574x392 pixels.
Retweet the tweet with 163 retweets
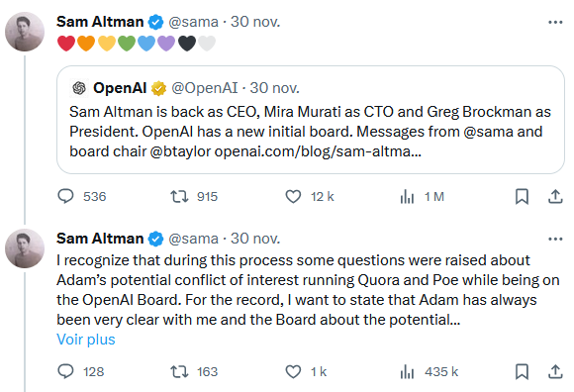pyautogui.click(x=179, y=371)
